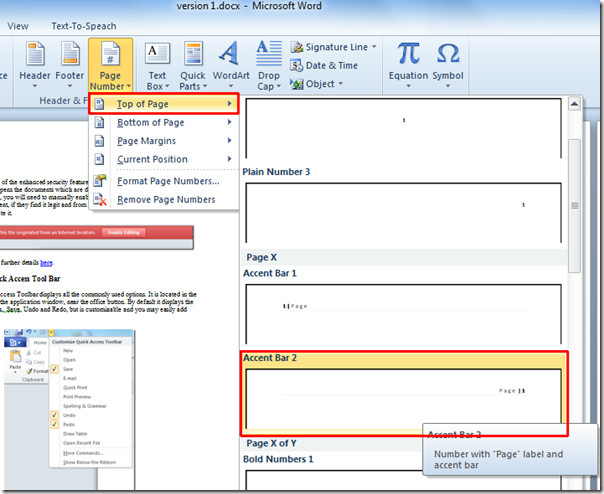Open the Footer gallery button
604x494 pixels.
click(x=70, y=65)
